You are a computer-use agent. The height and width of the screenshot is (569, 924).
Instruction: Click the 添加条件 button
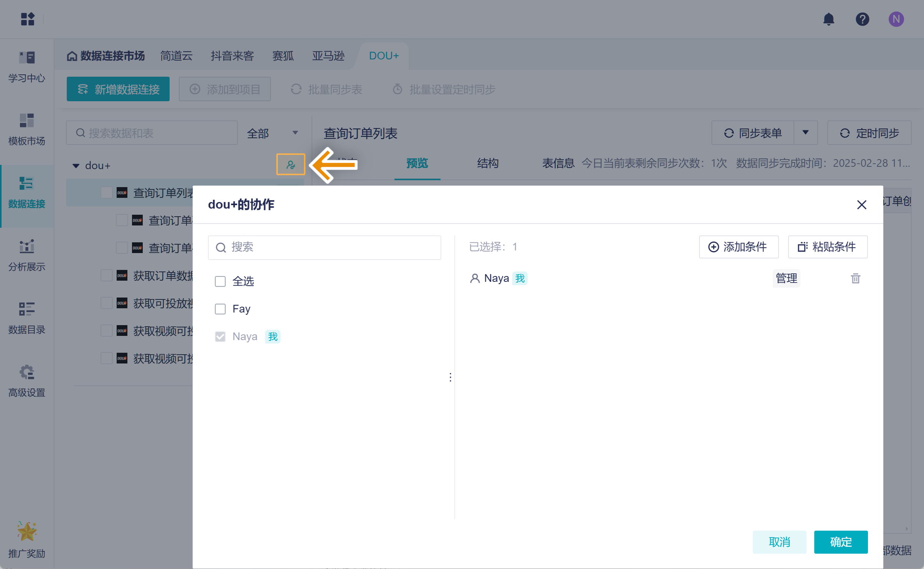click(x=738, y=247)
